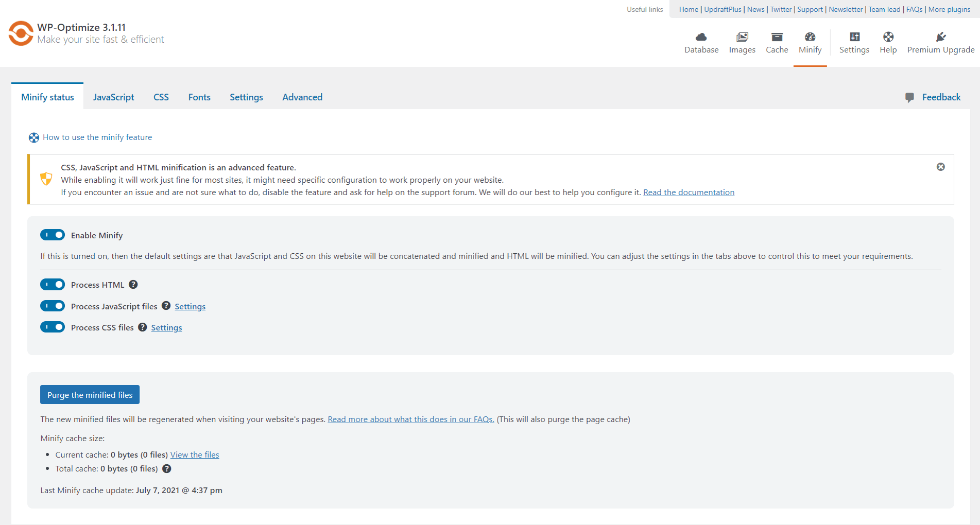This screenshot has width=980, height=525.
Task: Toggle the Enable Minify switch
Action: pos(53,235)
